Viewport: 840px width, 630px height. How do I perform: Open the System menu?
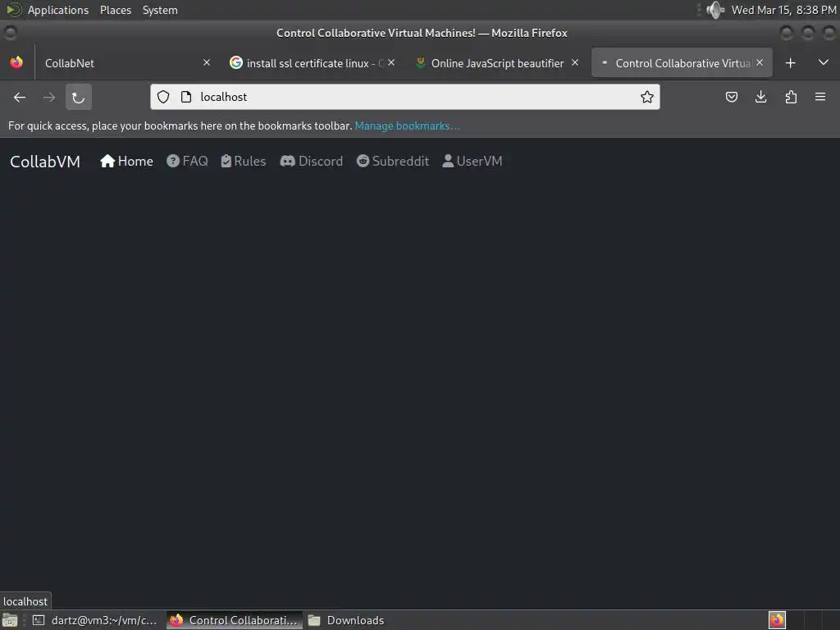click(x=160, y=10)
